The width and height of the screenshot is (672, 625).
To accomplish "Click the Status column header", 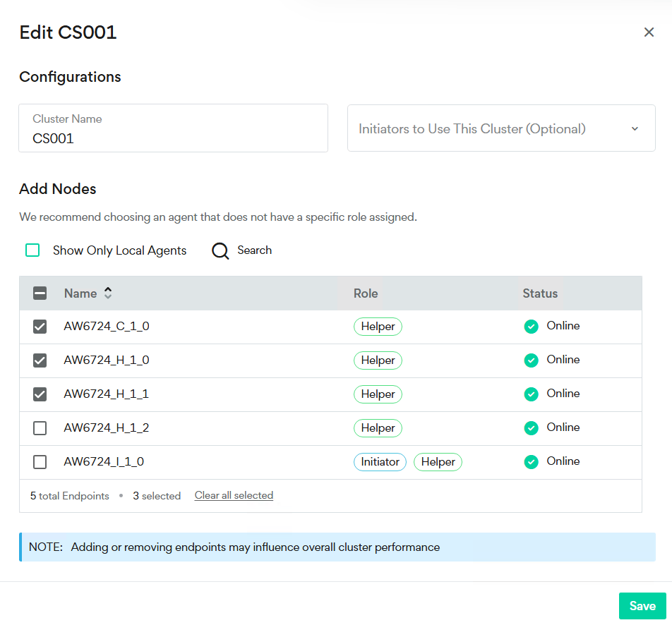I will [540, 293].
